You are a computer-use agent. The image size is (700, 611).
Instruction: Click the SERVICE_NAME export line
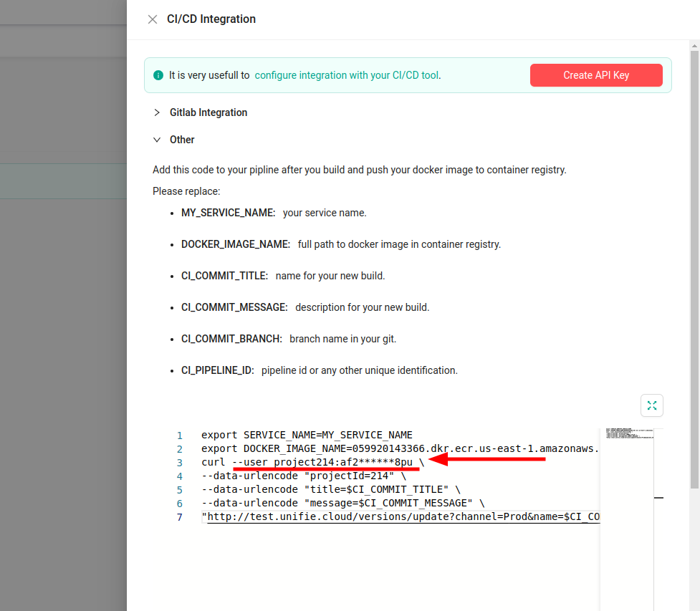tap(308, 435)
